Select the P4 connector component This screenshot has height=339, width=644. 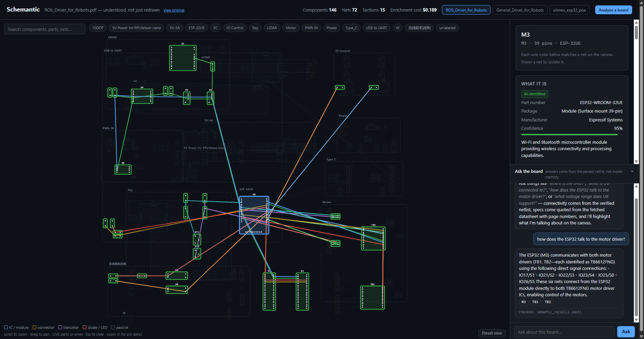[x=210, y=98]
